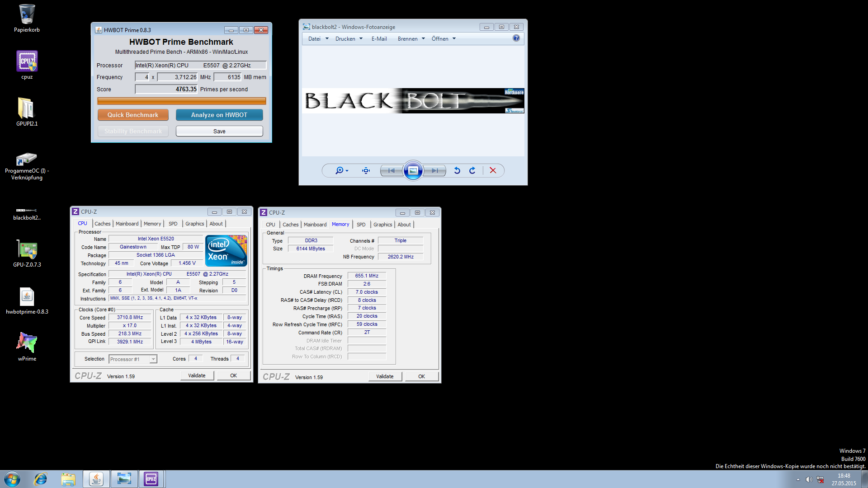Screen dimensions: 868x488
Task: Open the Öffnen dropdown menu
Action: coord(443,39)
